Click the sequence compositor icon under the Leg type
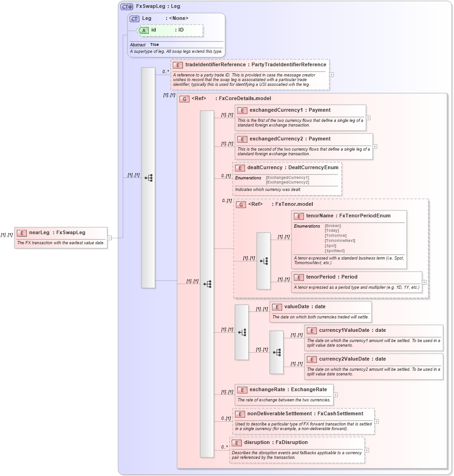 (x=148, y=178)
